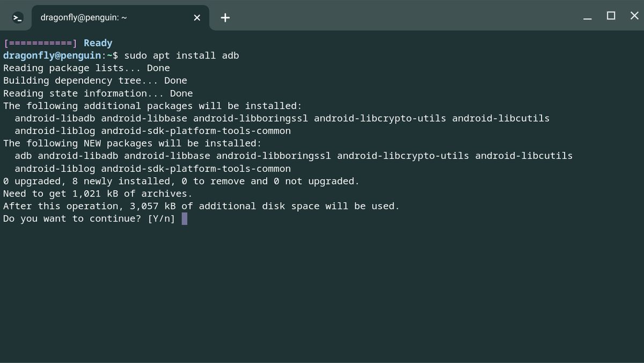This screenshot has width=644, height=363.
Task: Click the Reading package lists... Done line
Action: click(x=86, y=68)
